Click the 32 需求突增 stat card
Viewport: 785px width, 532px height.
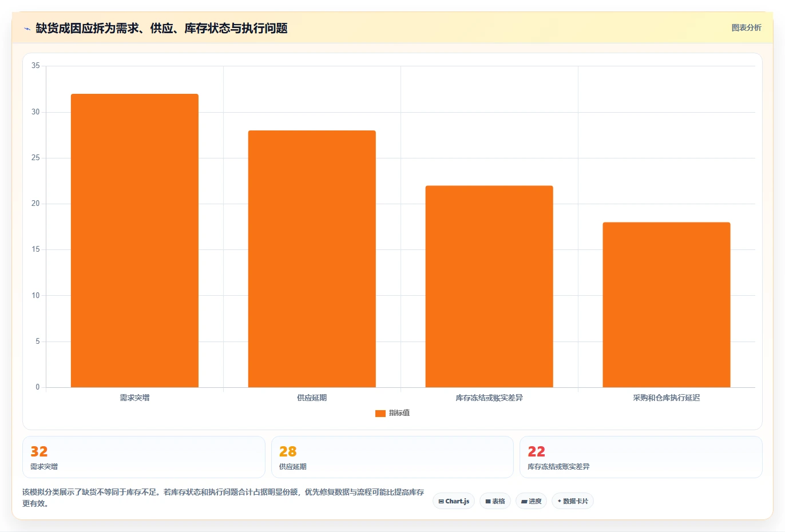tap(144, 457)
